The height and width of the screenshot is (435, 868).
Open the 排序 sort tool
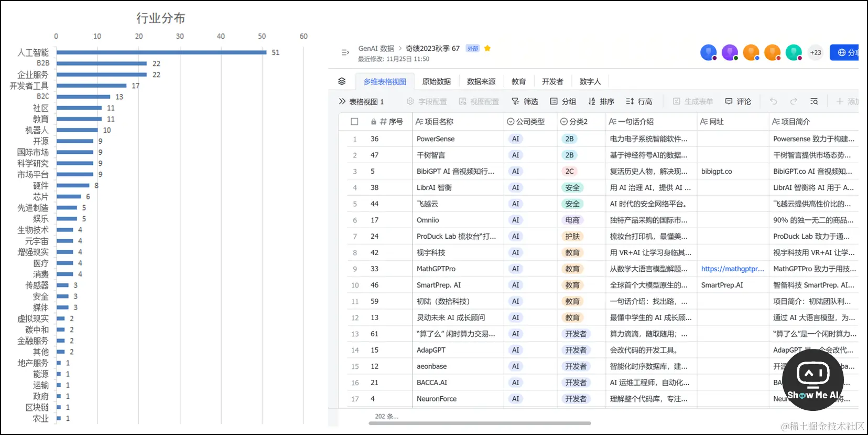click(x=601, y=101)
